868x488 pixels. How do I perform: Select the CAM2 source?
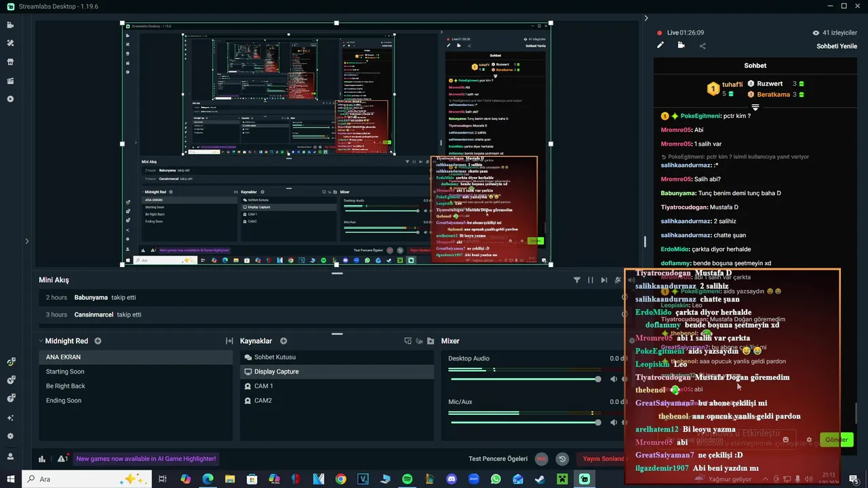coord(337,401)
